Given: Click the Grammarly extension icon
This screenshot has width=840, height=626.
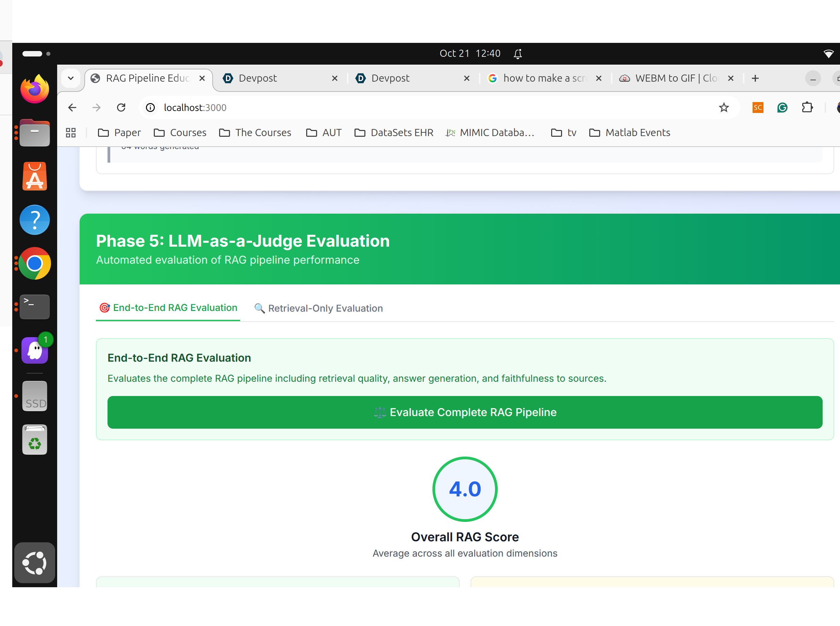Looking at the screenshot, I should click(x=782, y=108).
